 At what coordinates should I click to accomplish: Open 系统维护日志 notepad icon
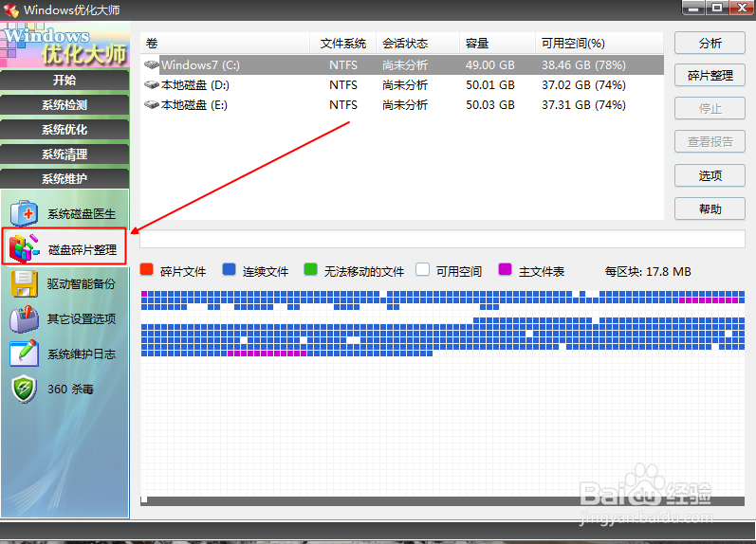pyautogui.click(x=24, y=354)
